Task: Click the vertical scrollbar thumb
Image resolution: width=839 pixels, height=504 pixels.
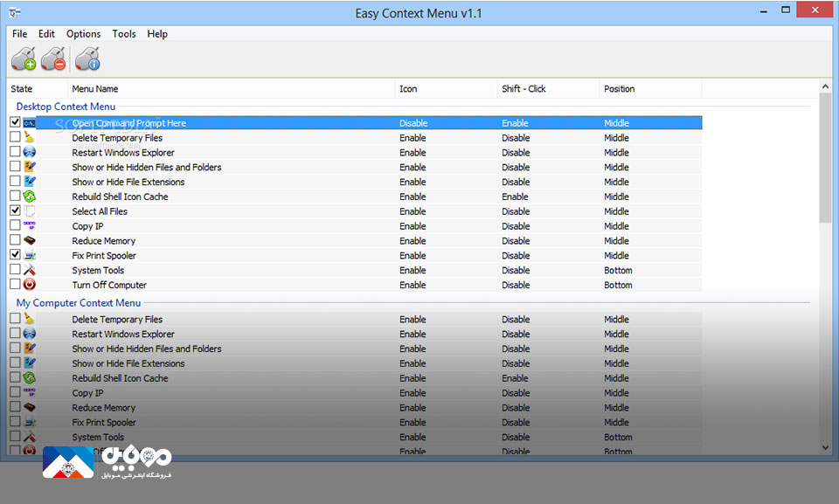Action: click(825, 158)
